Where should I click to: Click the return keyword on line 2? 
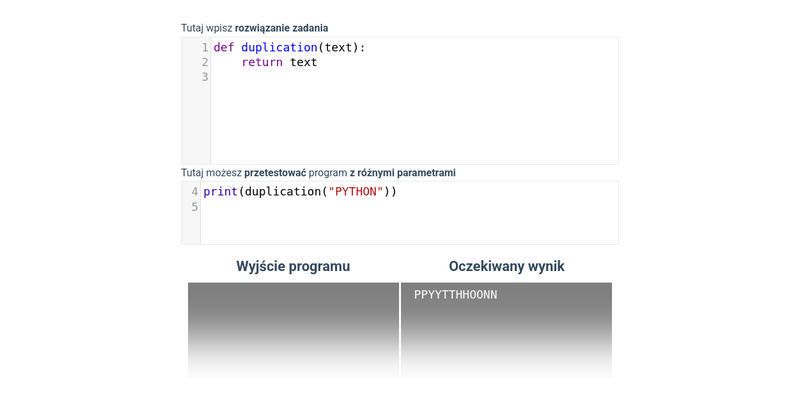click(x=262, y=62)
